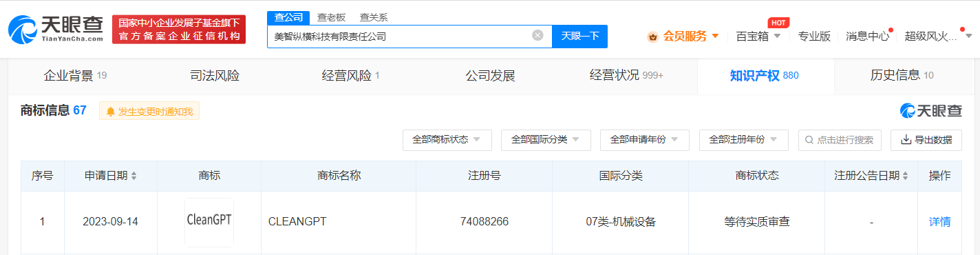Switch to the 查老板 search tab
The height and width of the screenshot is (255, 980).
332,17
